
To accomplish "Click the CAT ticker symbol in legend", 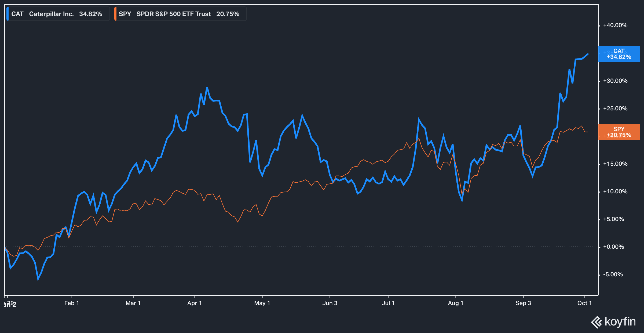I will coord(17,14).
